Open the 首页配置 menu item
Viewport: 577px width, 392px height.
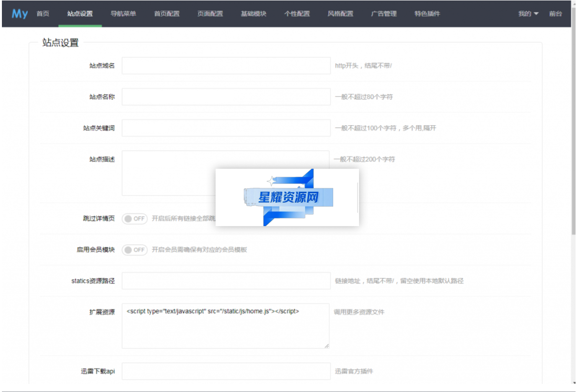pos(167,14)
